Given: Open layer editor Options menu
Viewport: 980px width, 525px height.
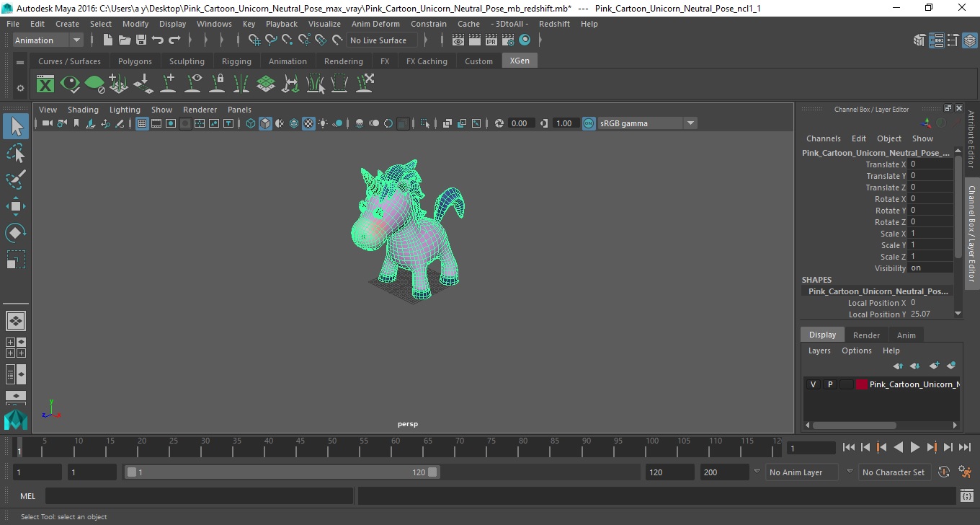Looking at the screenshot, I should coord(857,350).
